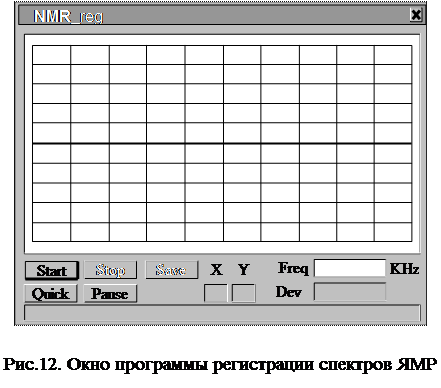Click the Y column label
Image resolution: width=441 pixels, height=388 pixels.
[244, 269]
